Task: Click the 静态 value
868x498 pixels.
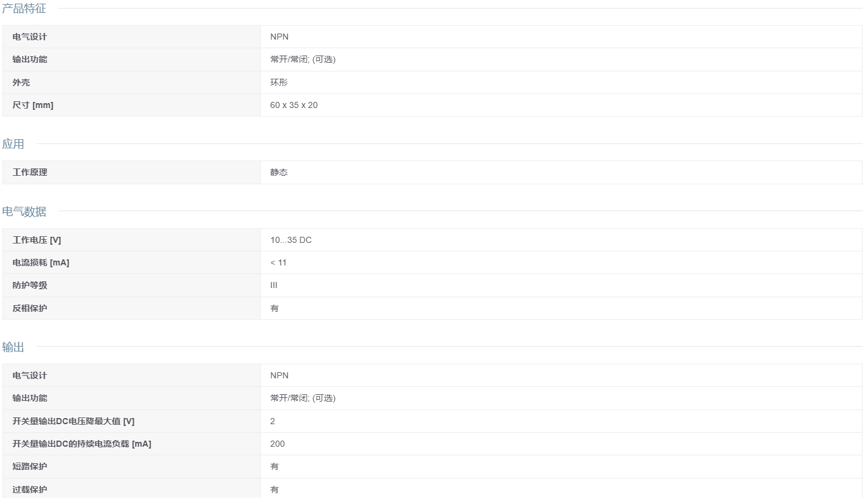Action: (x=279, y=172)
